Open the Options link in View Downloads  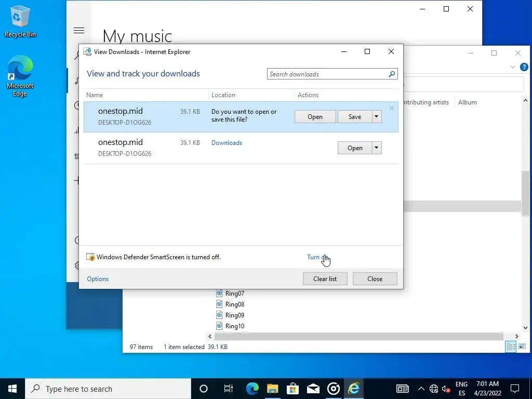click(x=98, y=279)
